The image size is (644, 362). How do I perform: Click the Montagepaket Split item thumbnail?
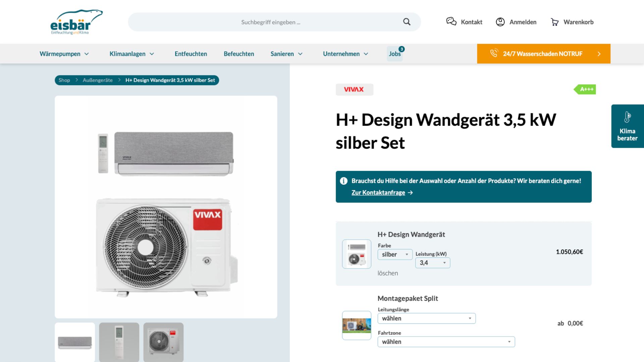[x=357, y=325]
